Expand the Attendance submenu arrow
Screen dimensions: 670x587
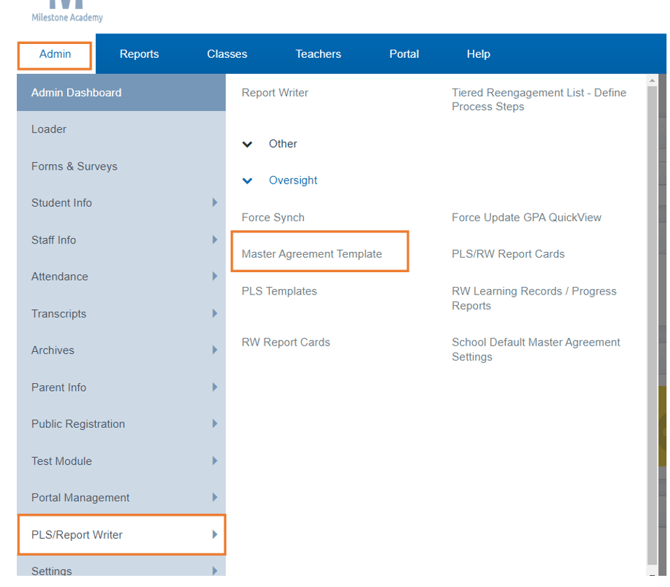pos(214,277)
